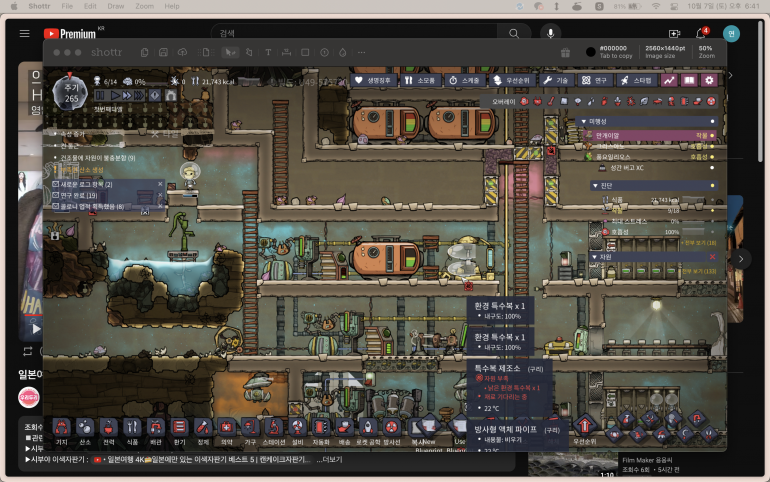Toggle the 진단 header pin dot
This screenshot has height=482, width=770.
[712, 186]
